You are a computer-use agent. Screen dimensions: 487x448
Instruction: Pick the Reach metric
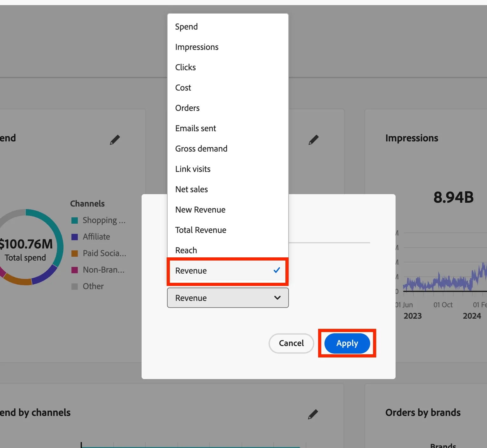tap(228, 250)
